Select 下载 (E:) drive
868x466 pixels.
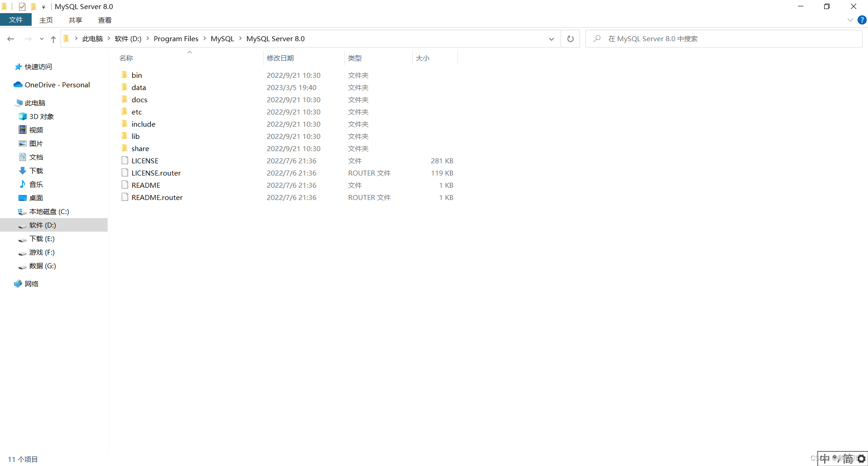pos(36,238)
